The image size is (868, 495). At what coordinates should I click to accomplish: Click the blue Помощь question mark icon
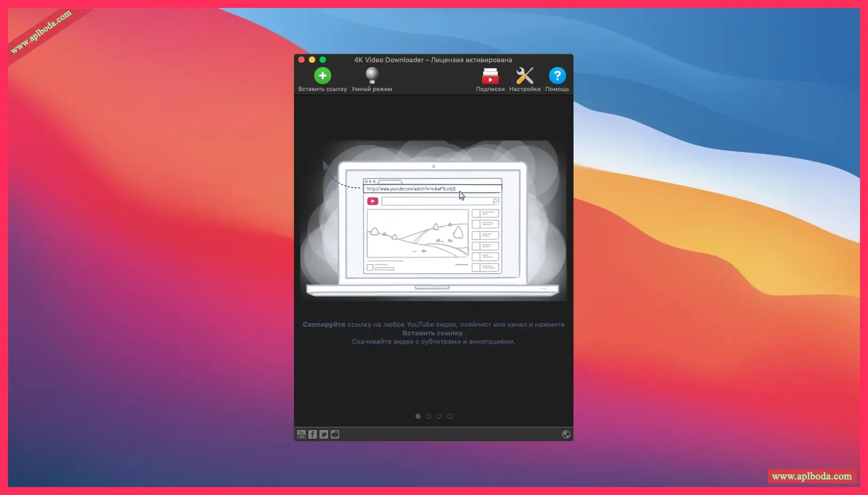(557, 76)
